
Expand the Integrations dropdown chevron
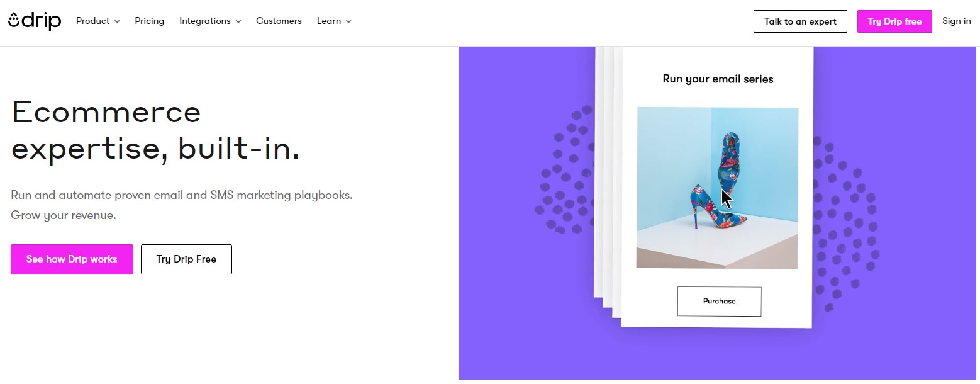[238, 21]
